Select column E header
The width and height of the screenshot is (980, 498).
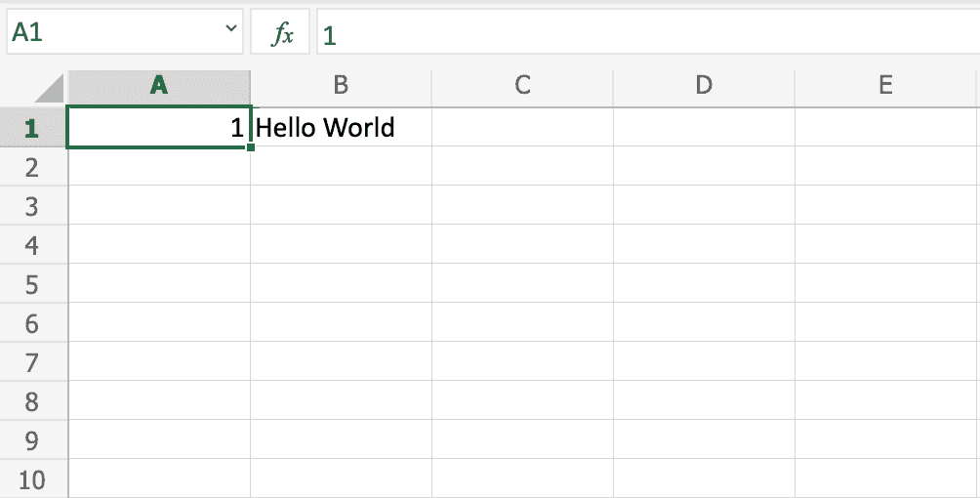[885, 86]
